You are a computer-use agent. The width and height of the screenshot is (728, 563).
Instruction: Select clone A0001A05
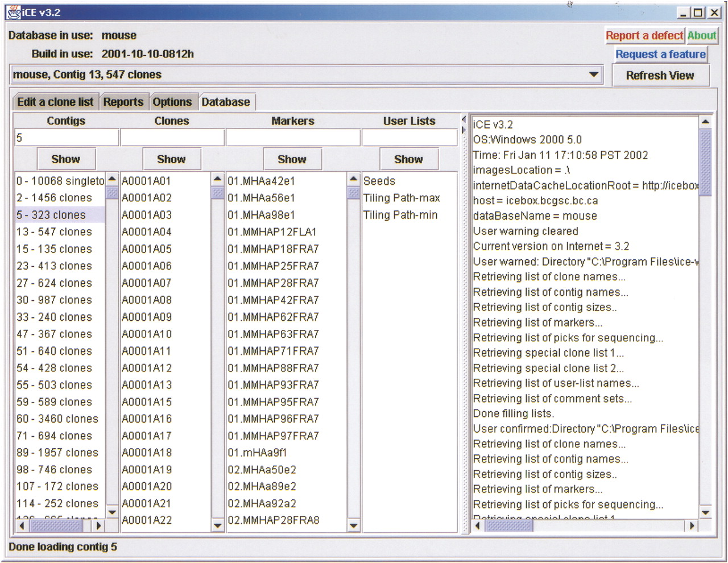166,249
